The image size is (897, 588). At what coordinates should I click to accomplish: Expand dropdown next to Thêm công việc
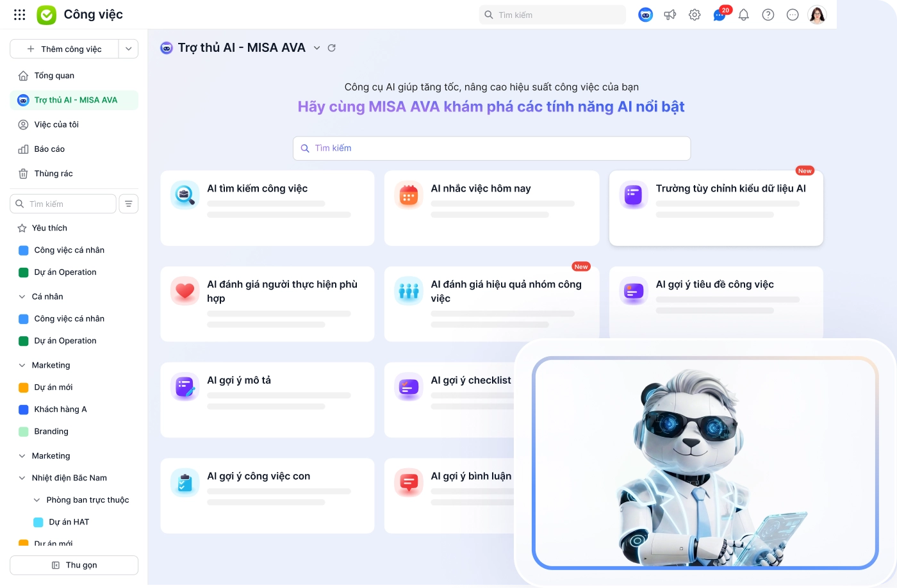(x=129, y=49)
